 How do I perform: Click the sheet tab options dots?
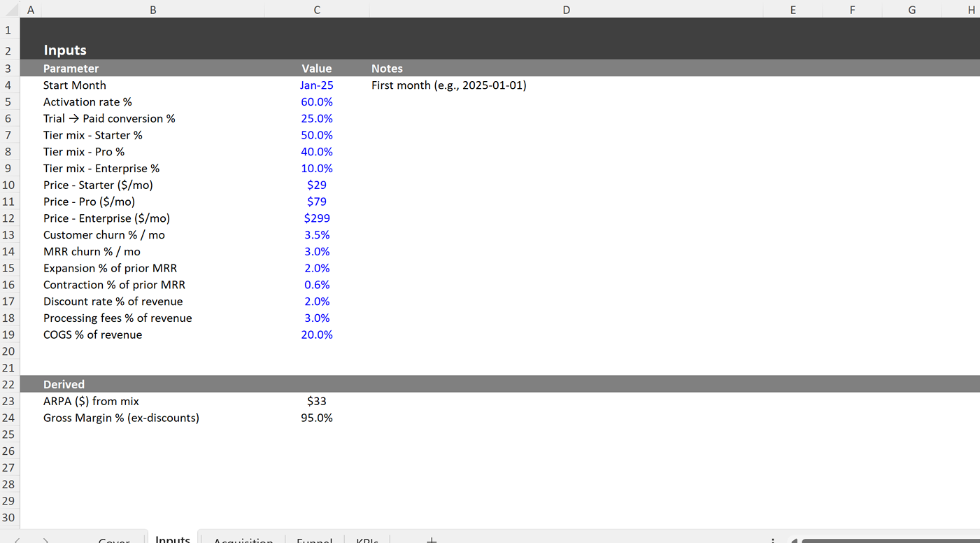pos(773,540)
